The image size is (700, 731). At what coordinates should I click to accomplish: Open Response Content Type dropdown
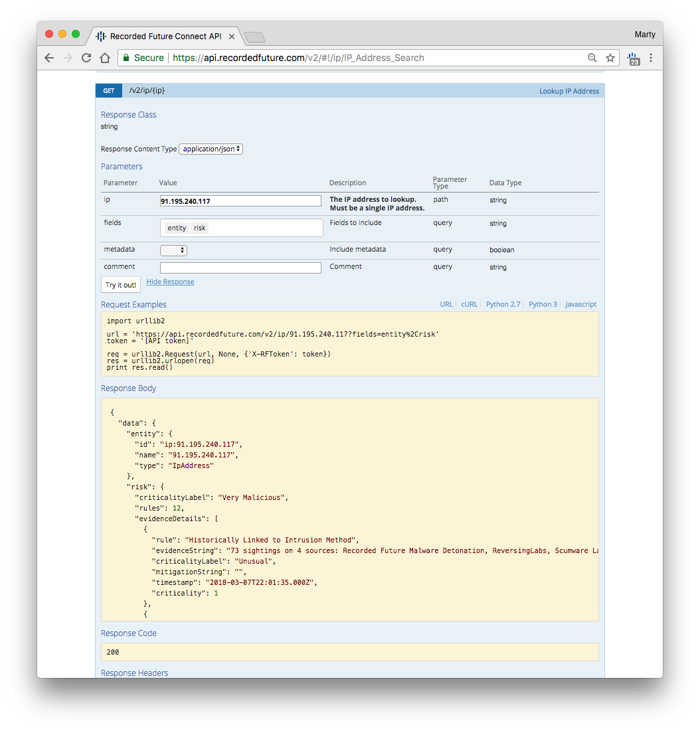point(211,149)
